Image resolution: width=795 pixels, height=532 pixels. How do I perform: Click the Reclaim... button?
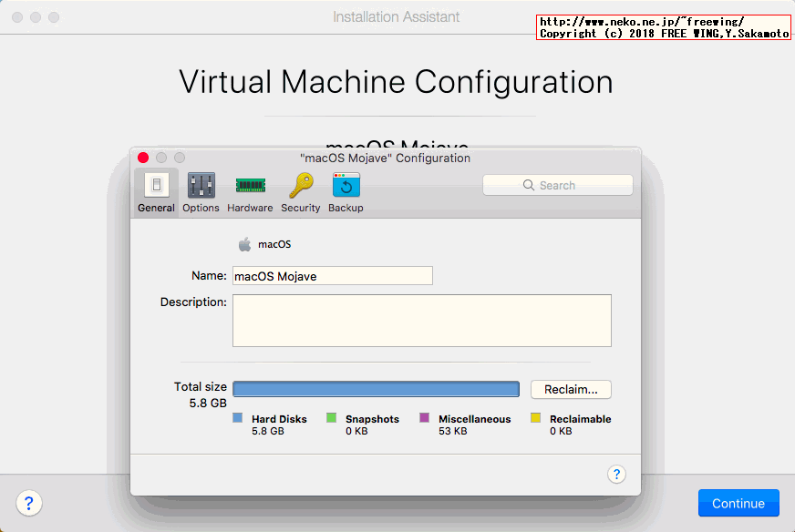[571, 390]
